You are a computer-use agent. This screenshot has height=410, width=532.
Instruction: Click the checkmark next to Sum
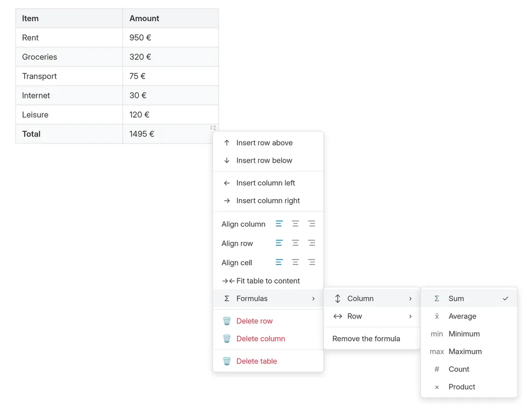(x=506, y=299)
